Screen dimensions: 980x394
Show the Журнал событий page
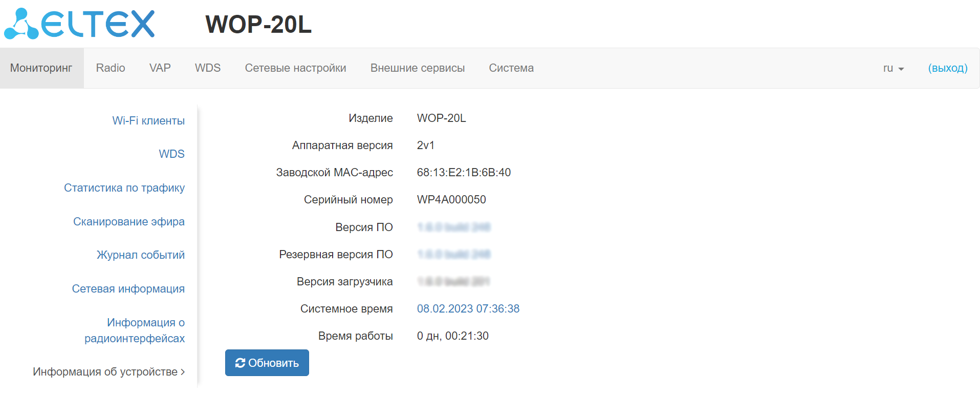(141, 255)
